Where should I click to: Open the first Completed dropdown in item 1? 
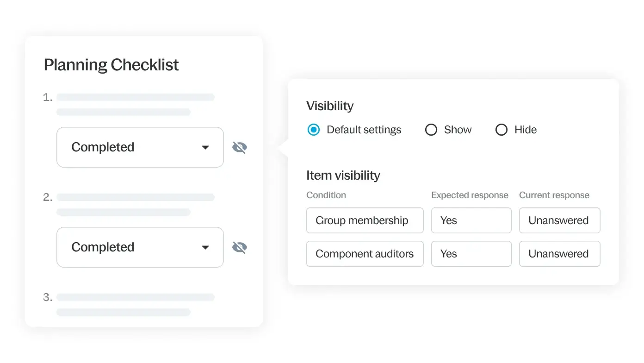[x=140, y=147]
